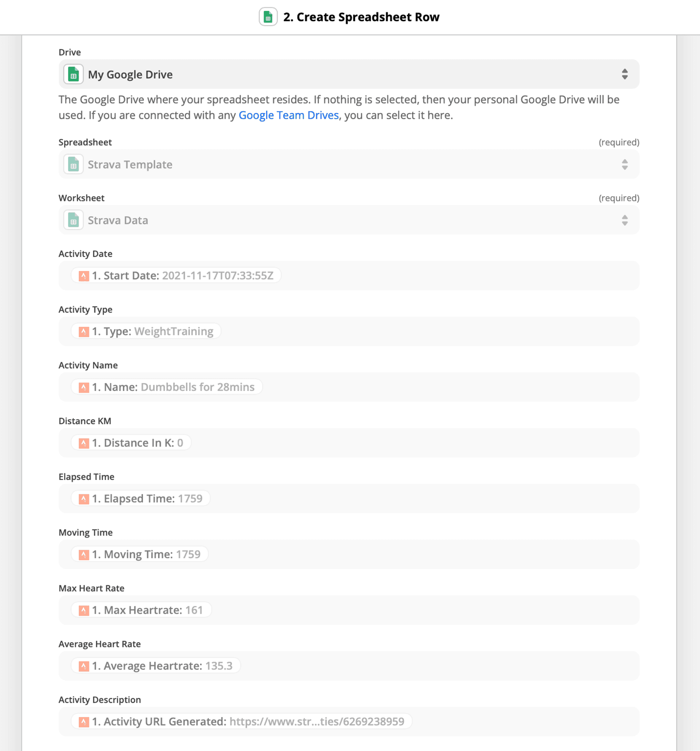Select the Moving Time: 1759 pill
Viewport: 700px width, 751px height.
point(140,554)
